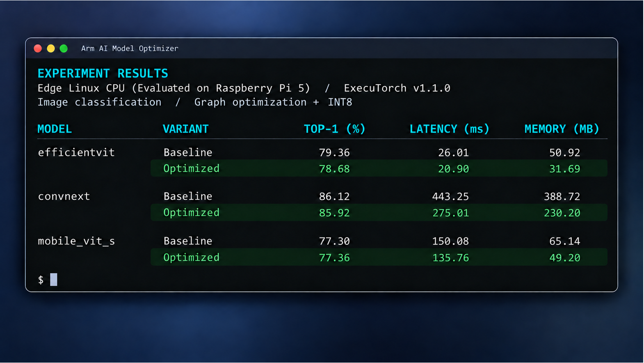Screen dimensions: 644x363
Task: Select the 79.36 top-1 value
Action: [x=334, y=153]
